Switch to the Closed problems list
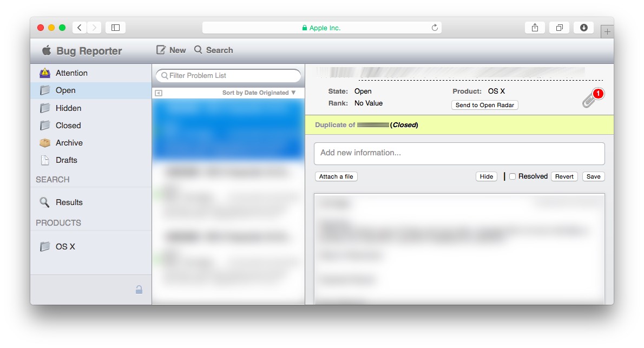 click(x=68, y=126)
